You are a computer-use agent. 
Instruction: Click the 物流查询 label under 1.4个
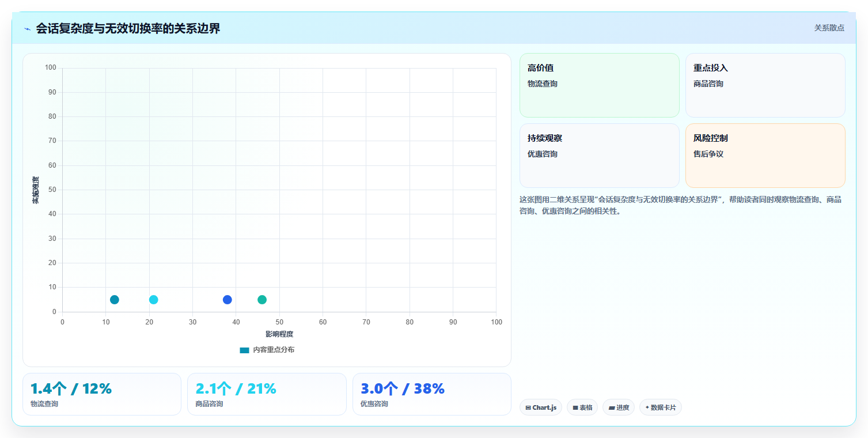(x=44, y=404)
